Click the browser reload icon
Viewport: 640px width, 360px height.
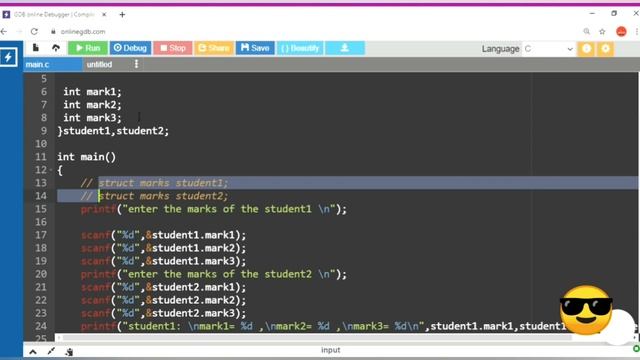pos(34,31)
